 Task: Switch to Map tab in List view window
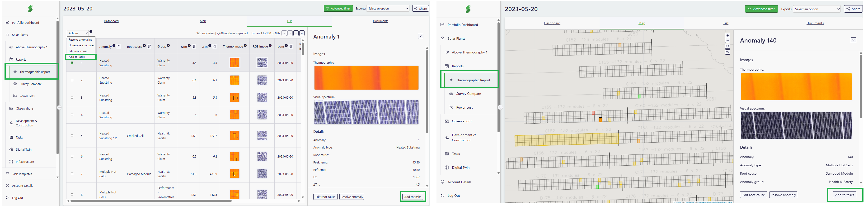coord(203,21)
